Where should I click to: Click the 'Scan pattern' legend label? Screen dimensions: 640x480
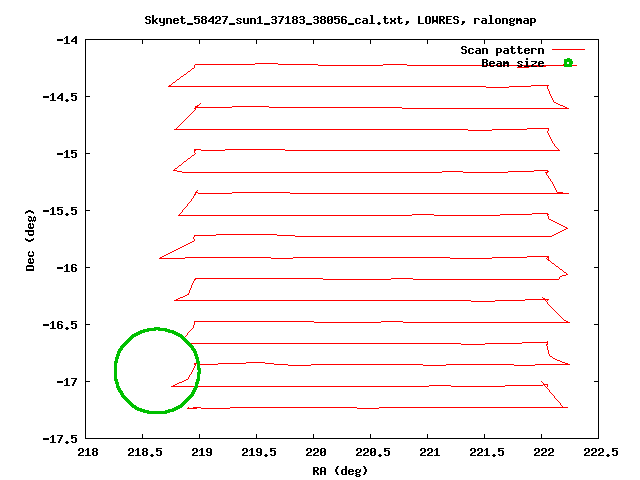tap(502, 50)
